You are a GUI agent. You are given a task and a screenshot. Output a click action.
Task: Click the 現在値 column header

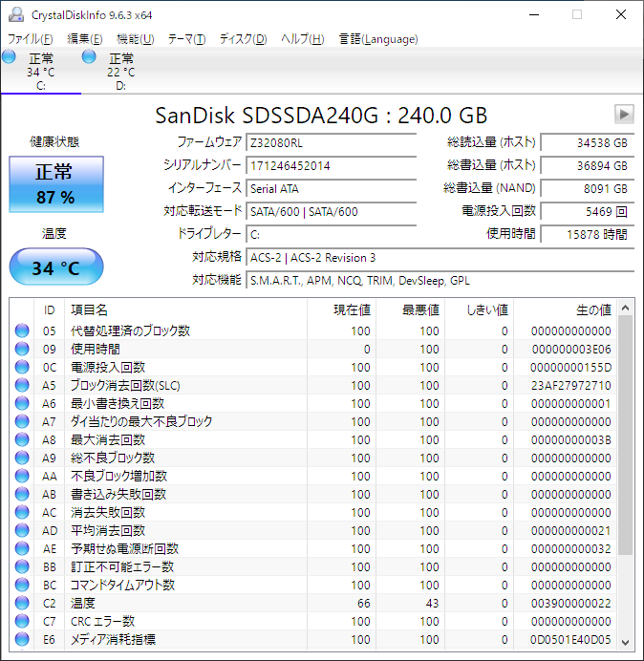[342, 309]
